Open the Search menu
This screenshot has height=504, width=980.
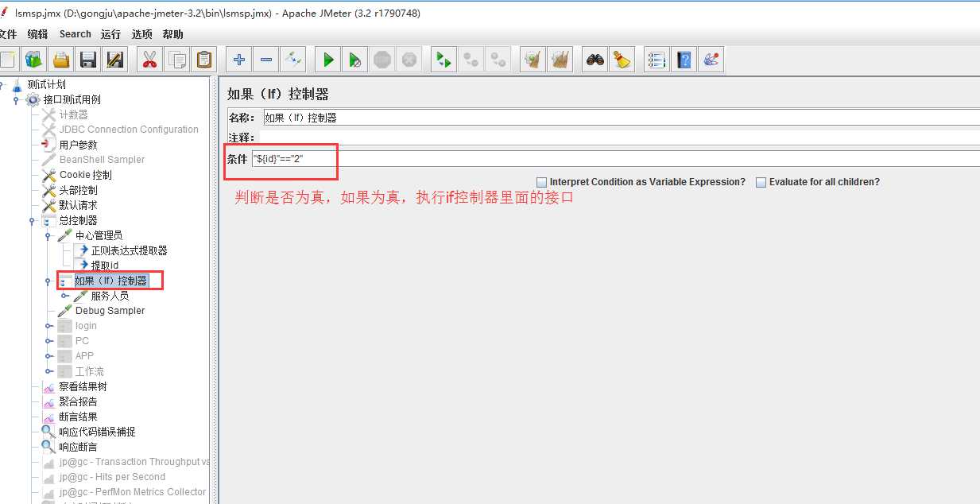tap(76, 34)
